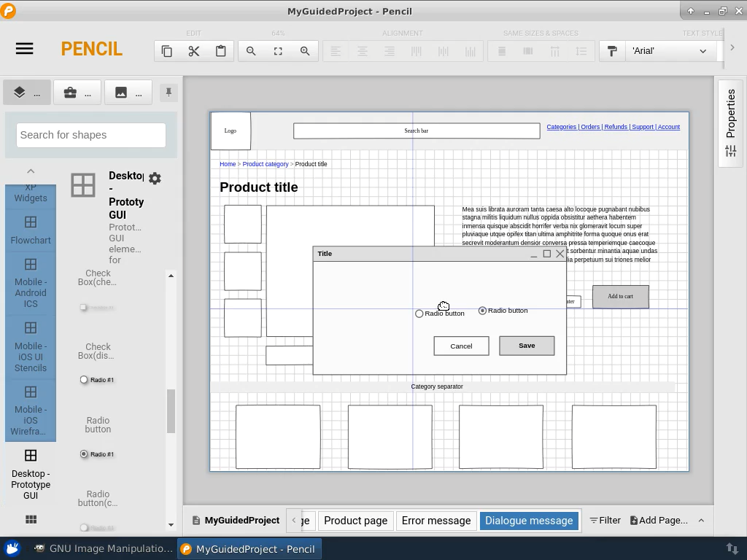Zoom out using the magnifier minus icon
The image size is (747, 560).
pos(251,51)
